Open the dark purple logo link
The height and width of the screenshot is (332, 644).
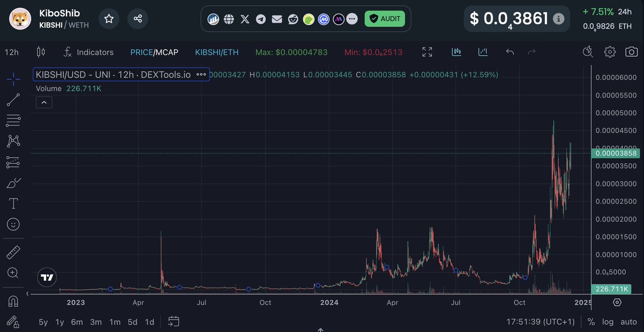pos(339,19)
